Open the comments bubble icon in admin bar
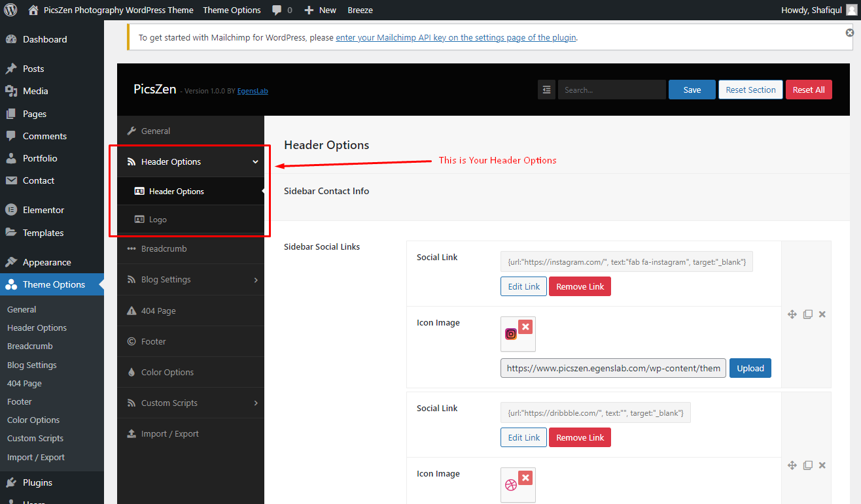Image resolution: width=861 pixels, height=504 pixels. (x=277, y=10)
